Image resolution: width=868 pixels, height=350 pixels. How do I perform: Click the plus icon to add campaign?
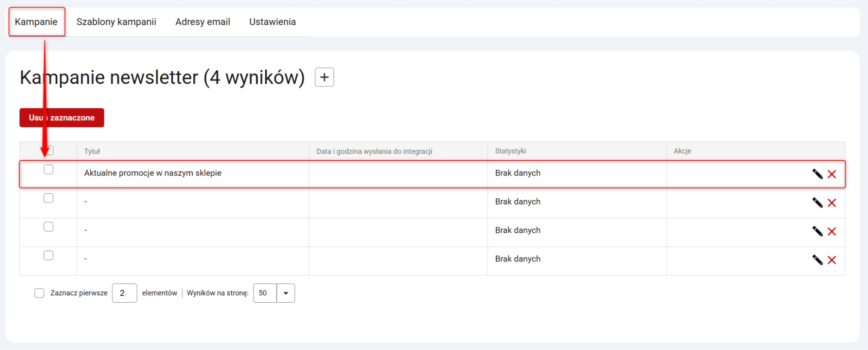pyautogui.click(x=324, y=77)
